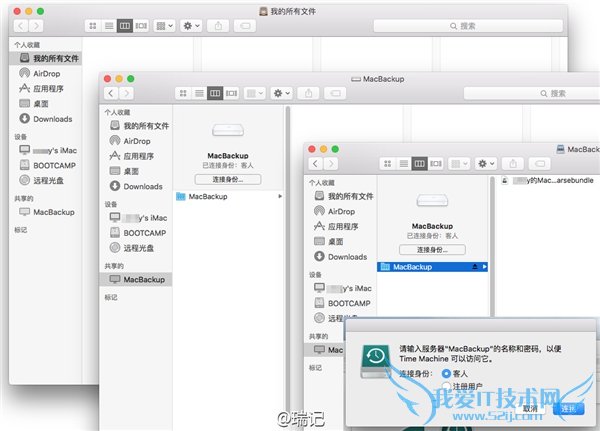The height and width of the screenshot is (431, 600).
Task: Select icon view in middle MacBackup window
Action: pos(183,93)
